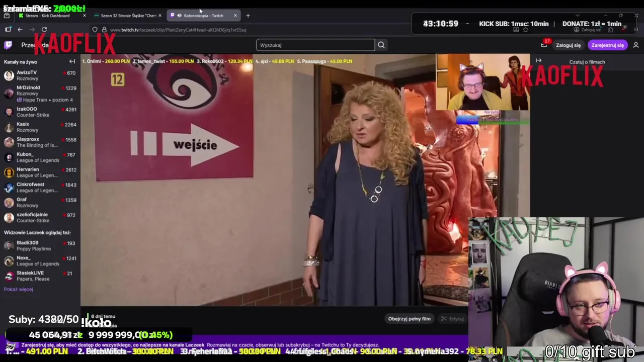Open the Kasix channel avatar

click(x=9, y=127)
